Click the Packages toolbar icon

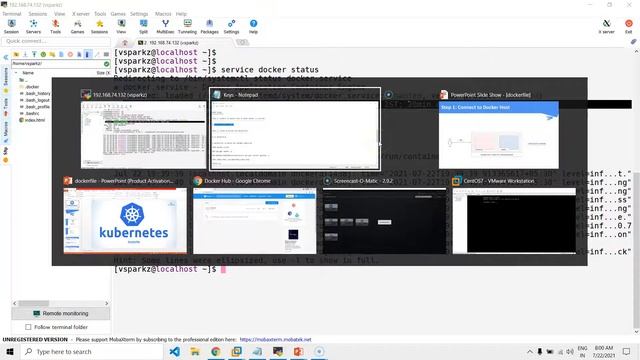coord(209,27)
